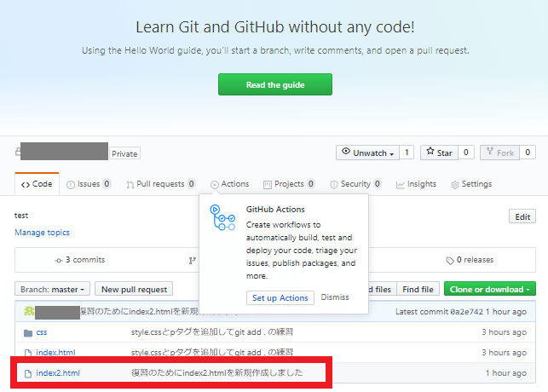Open the commit message for the css row
Screen dimensions: 548x392
tap(212, 331)
